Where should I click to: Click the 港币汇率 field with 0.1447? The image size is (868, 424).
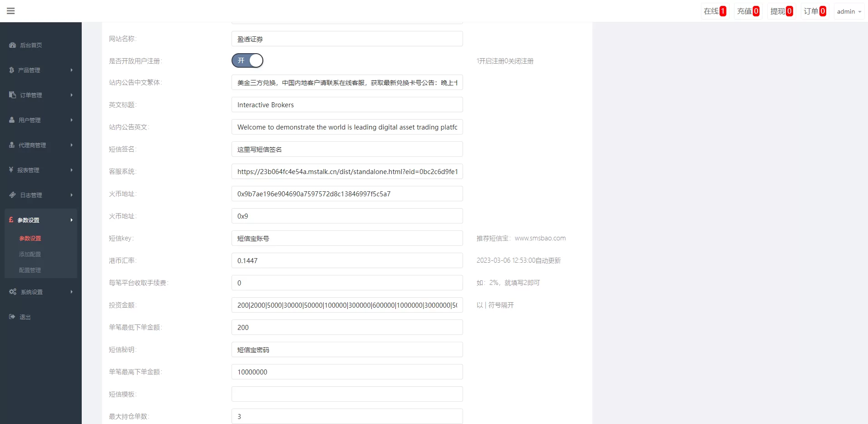tap(347, 260)
